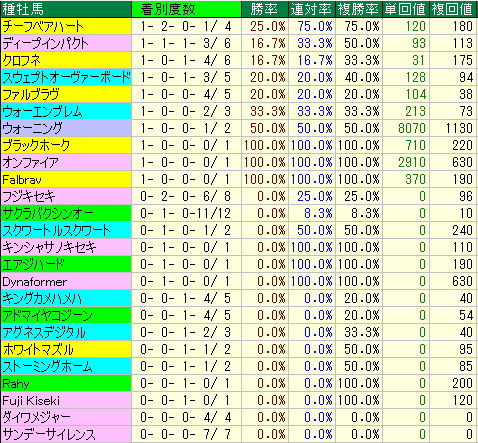Click the 2910 win return for オンファイア
Viewport: 478px width, 443px height.
[x=412, y=162]
